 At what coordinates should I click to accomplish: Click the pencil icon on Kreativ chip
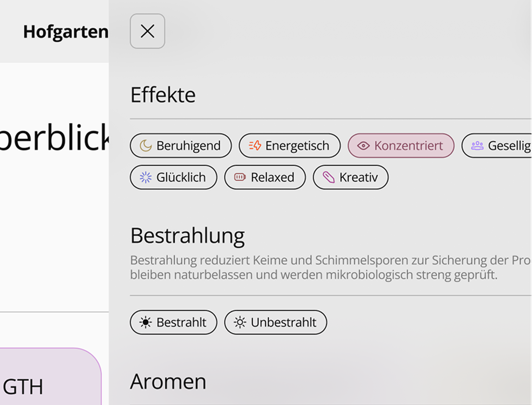point(329,177)
